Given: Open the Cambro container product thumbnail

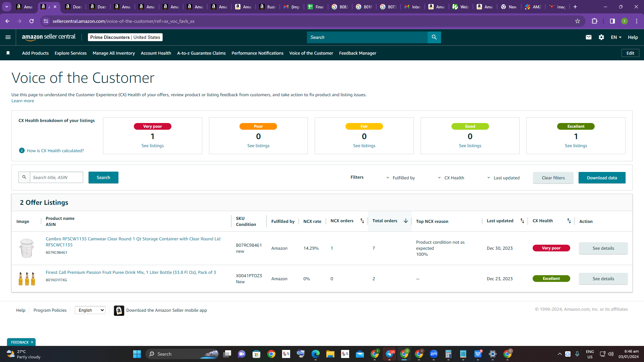Looking at the screenshot, I should click(27, 248).
